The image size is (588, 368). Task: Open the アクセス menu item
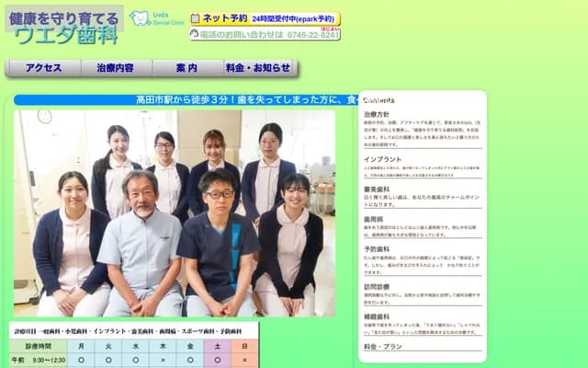coord(43,68)
